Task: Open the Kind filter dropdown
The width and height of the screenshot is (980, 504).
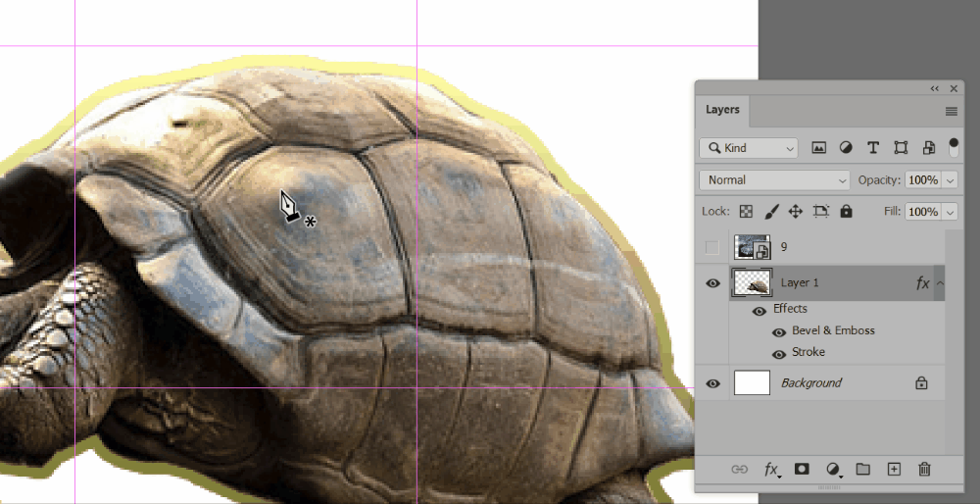Action: [749, 148]
